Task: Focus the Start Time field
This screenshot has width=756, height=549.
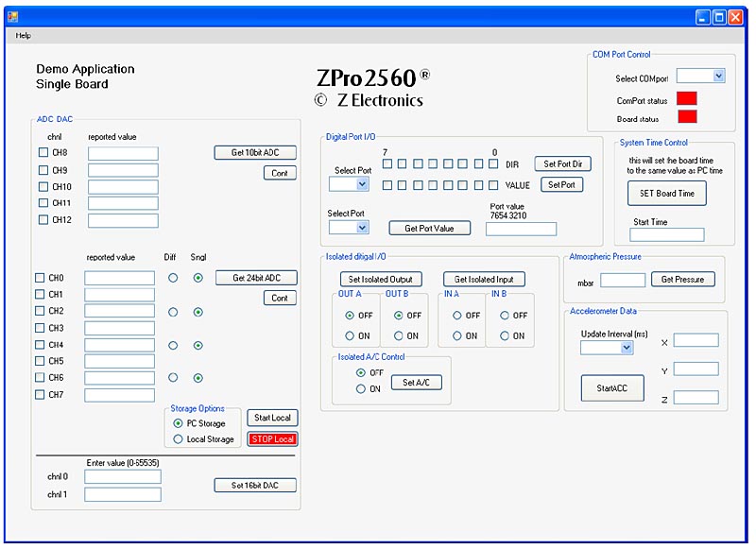Action: pos(667,234)
